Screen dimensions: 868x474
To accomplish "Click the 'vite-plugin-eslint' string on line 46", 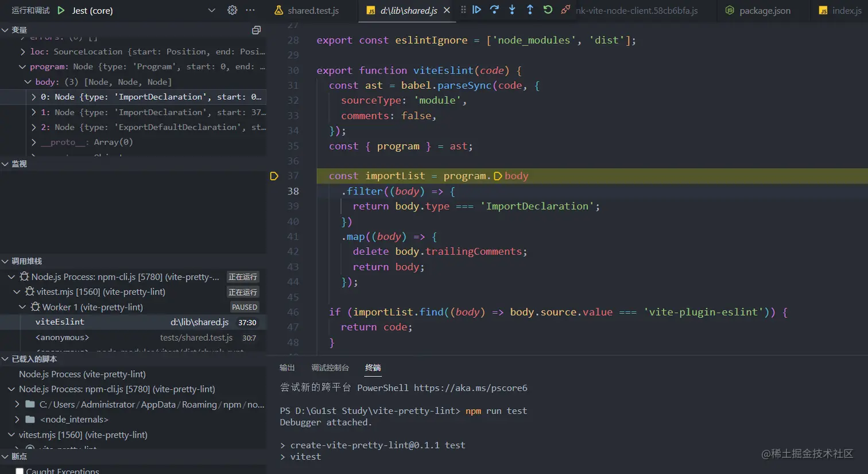I will coord(703,312).
